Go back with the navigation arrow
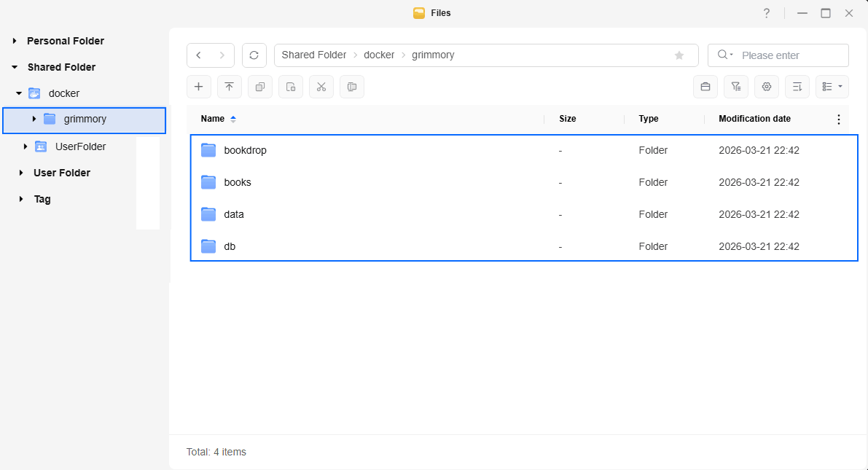 (199, 55)
